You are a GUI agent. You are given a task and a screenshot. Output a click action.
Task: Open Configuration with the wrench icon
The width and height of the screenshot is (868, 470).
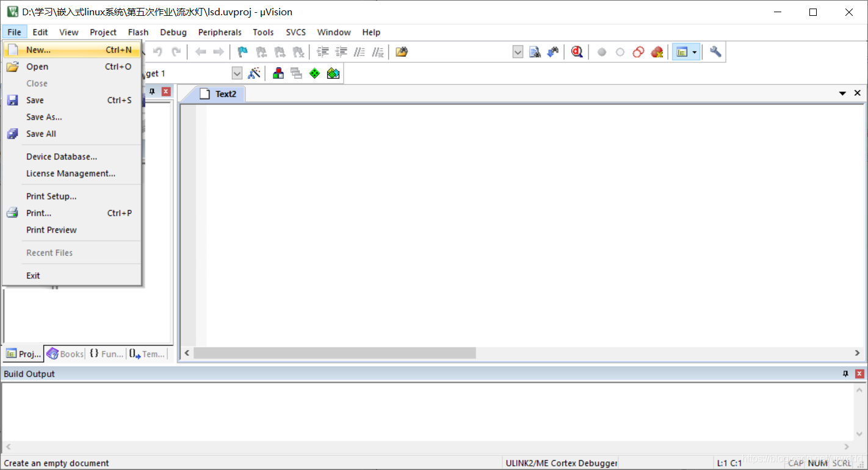coord(715,52)
